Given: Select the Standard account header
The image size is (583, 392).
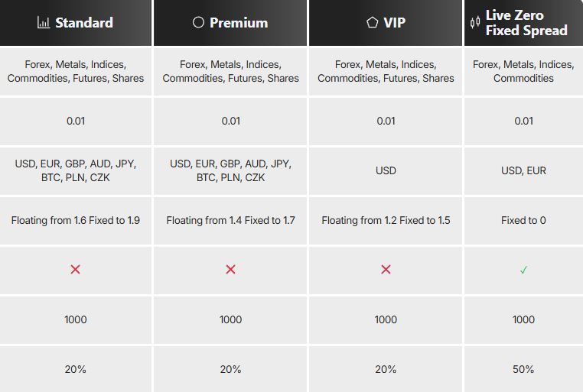Looking at the screenshot, I should pos(76,23).
